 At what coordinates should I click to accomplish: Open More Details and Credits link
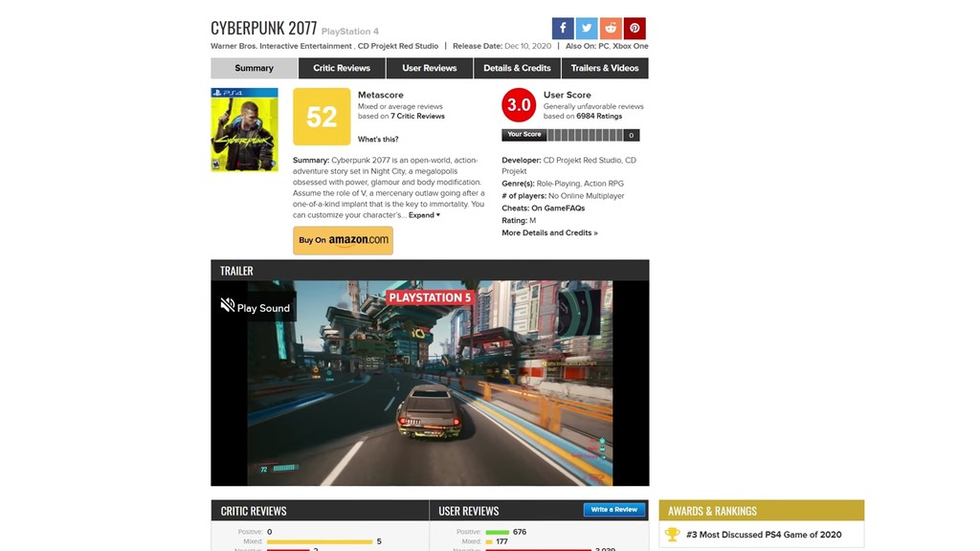click(549, 233)
